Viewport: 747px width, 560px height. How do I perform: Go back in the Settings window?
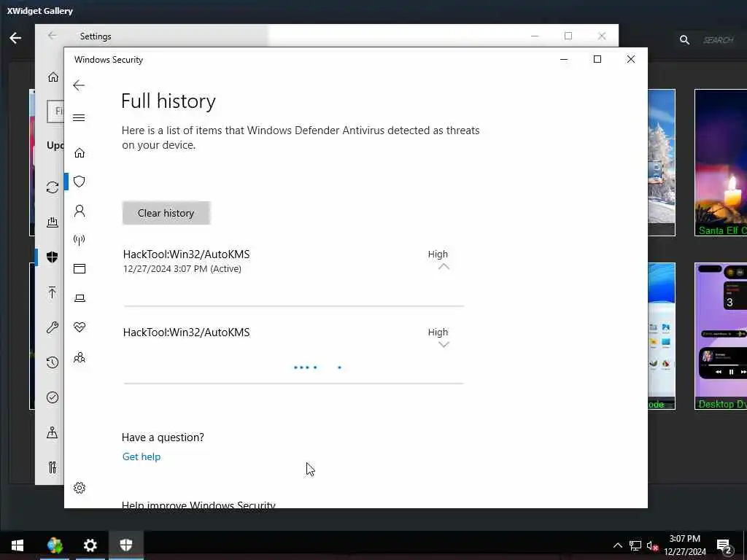(x=52, y=36)
